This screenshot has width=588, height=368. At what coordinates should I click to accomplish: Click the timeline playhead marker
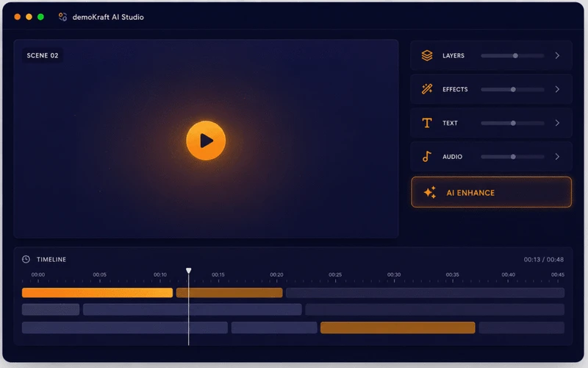pyautogui.click(x=189, y=271)
